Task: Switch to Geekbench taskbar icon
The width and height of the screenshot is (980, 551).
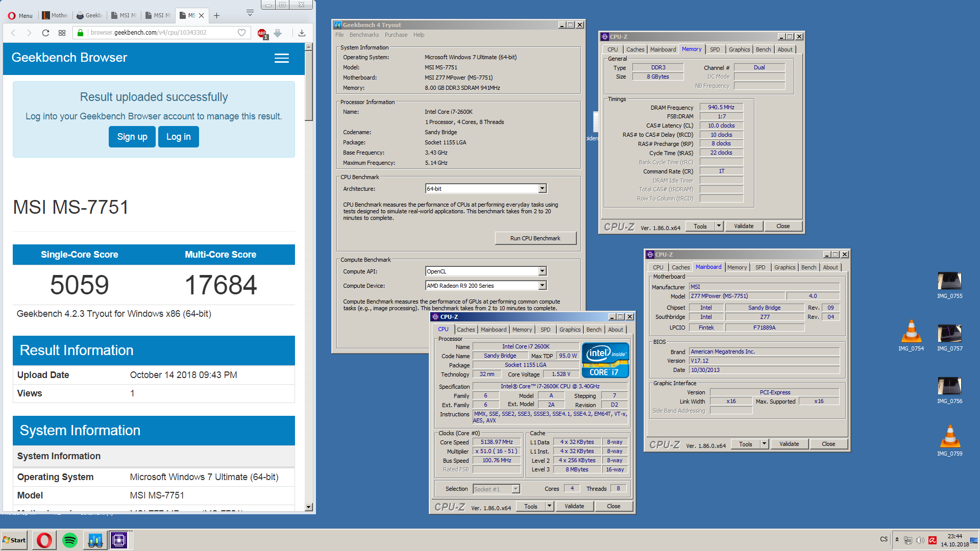Action: [95, 540]
